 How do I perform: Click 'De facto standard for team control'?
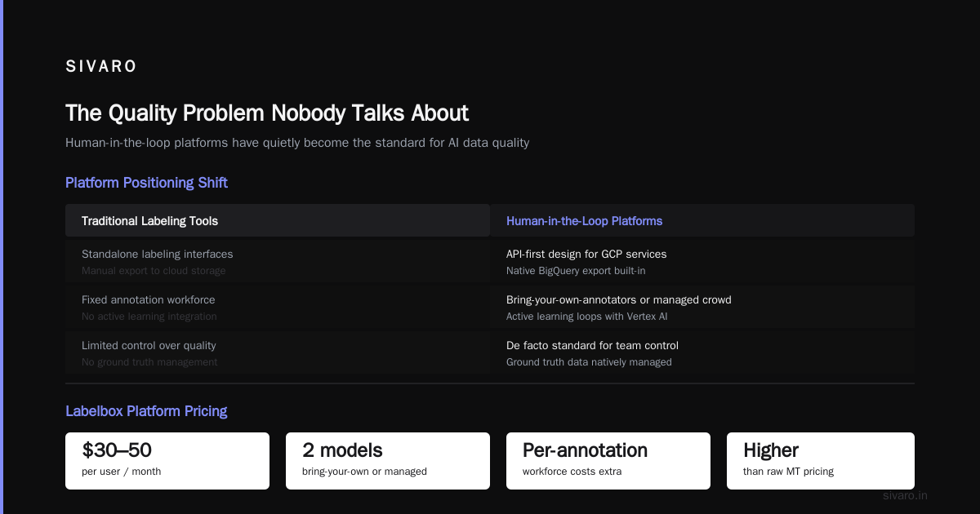[x=592, y=345]
